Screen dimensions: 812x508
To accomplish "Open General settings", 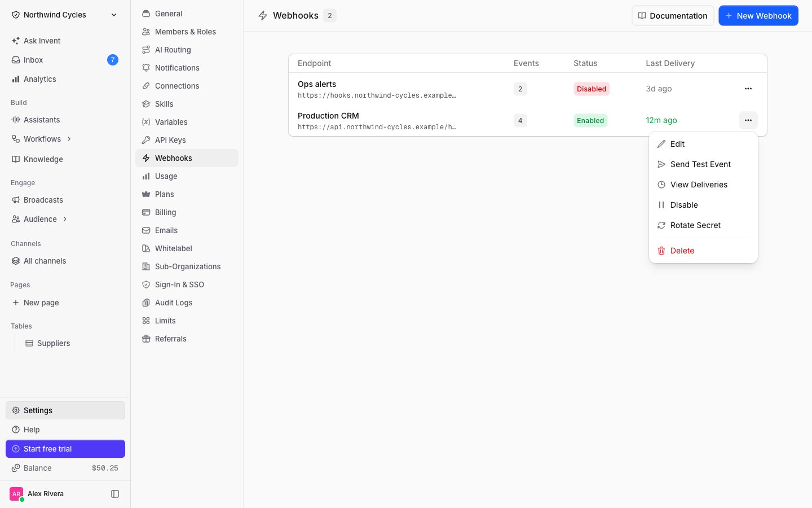I will coord(187,14).
